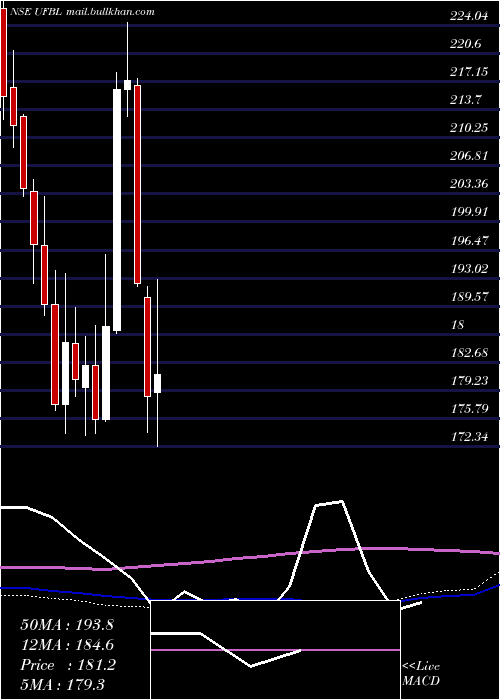Select the 224.04 price axis label
500x700 pixels.
tap(468, 16)
